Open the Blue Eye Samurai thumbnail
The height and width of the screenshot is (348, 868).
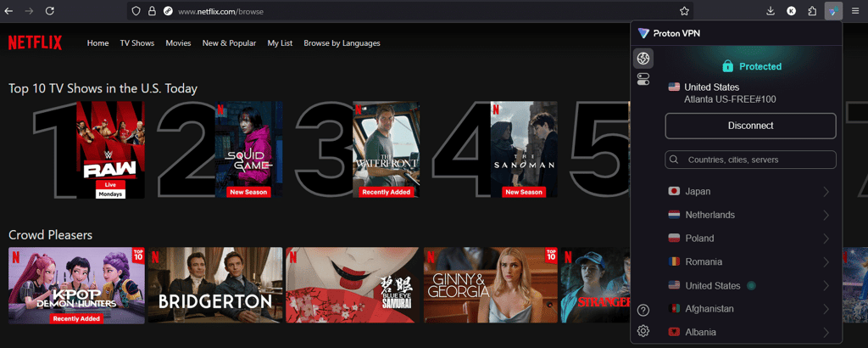(353, 285)
